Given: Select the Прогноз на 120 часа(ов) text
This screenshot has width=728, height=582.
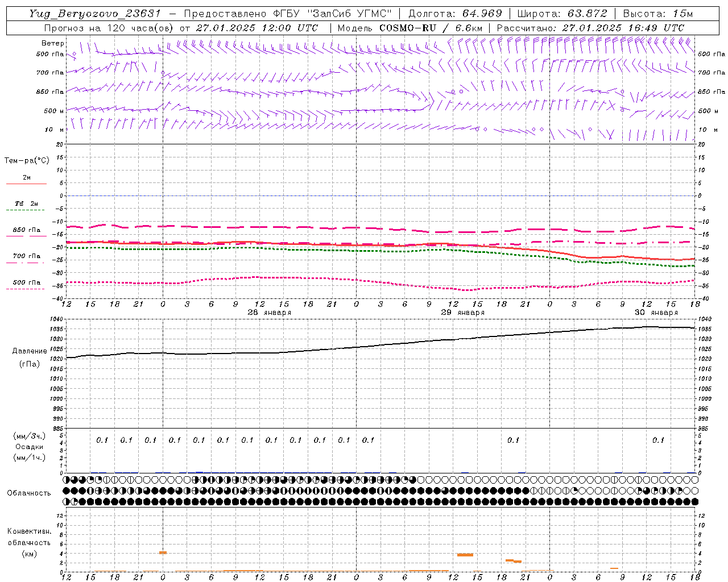Looking at the screenshot, I should 108,28.
